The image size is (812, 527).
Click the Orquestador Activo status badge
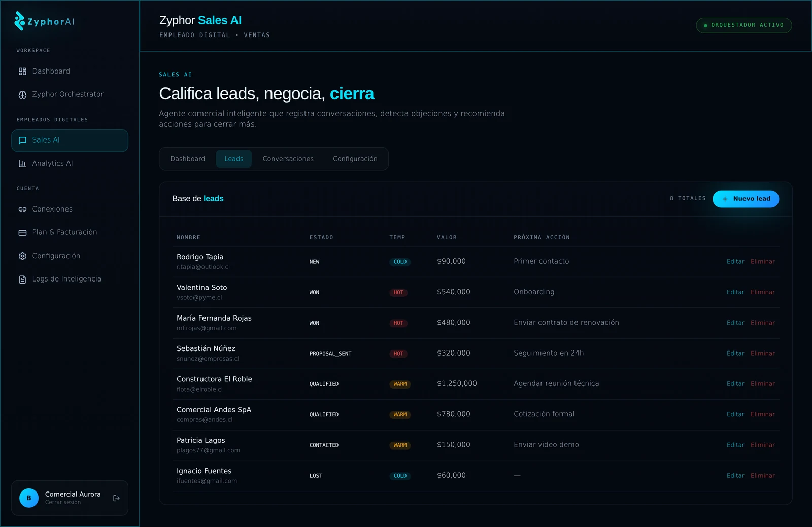tap(744, 25)
